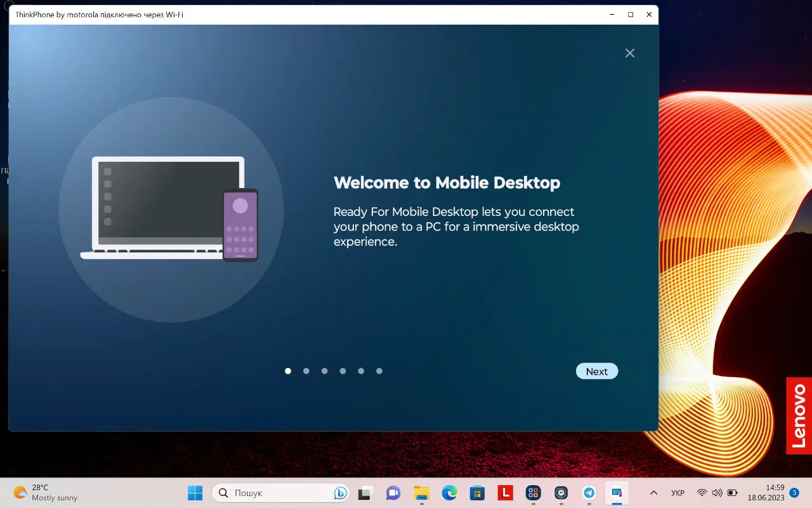
Task: Dismiss the welcome overlay with the X
Action: click(x=630, y=53)
